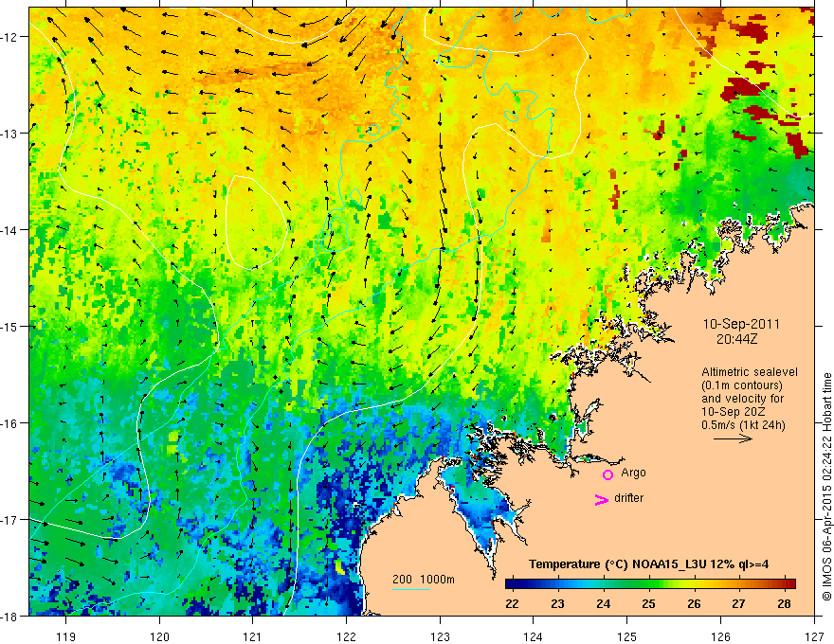Click the longitude axis label 120
This screenshot has height=644, width=834.
pos(159,636)
